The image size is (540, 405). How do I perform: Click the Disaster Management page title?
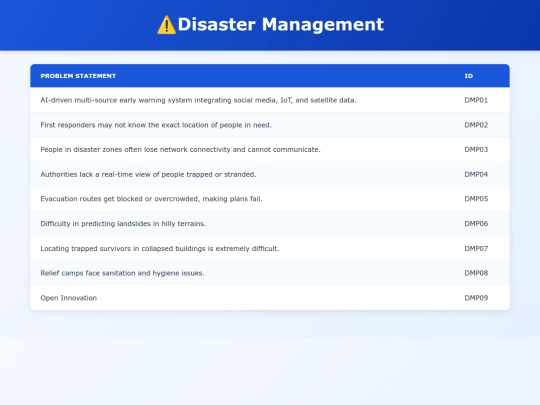tap(280, 24)
